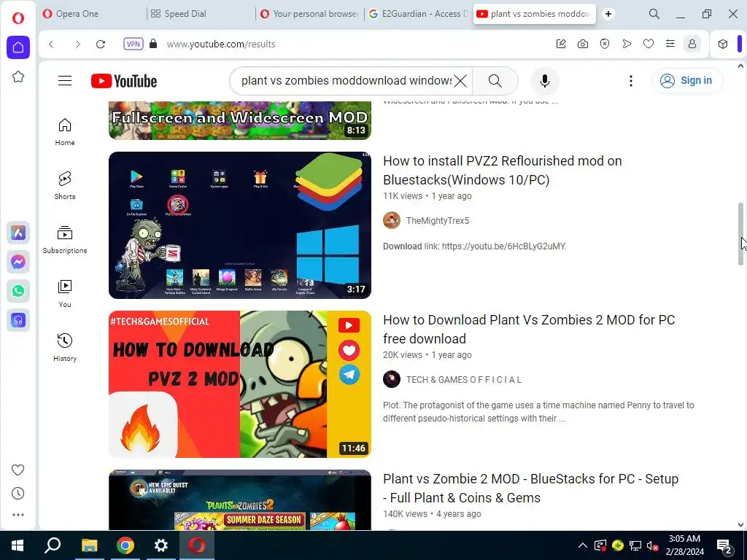Go to YouTube home via logo
The image size is (747, 560).
tap(124, 81)
